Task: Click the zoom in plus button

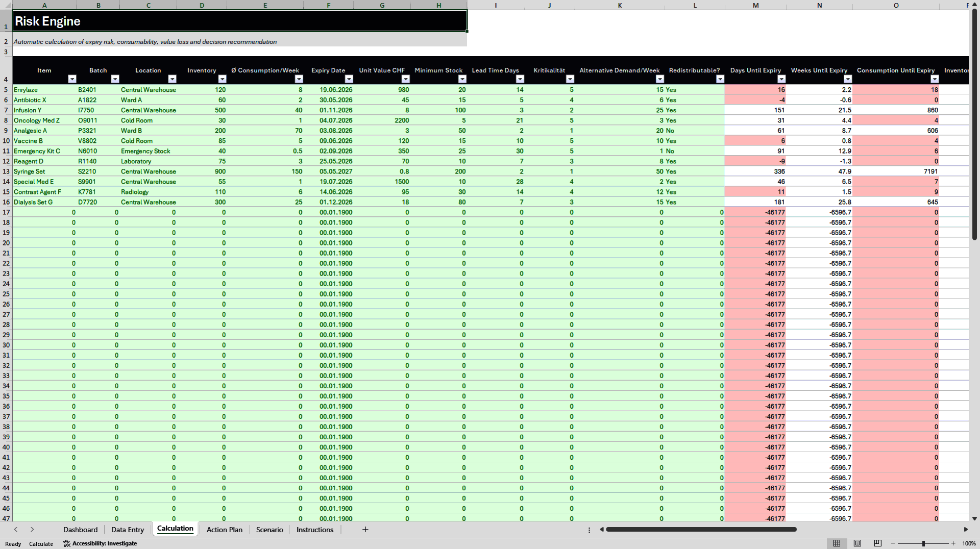Action: coord(953,543)
